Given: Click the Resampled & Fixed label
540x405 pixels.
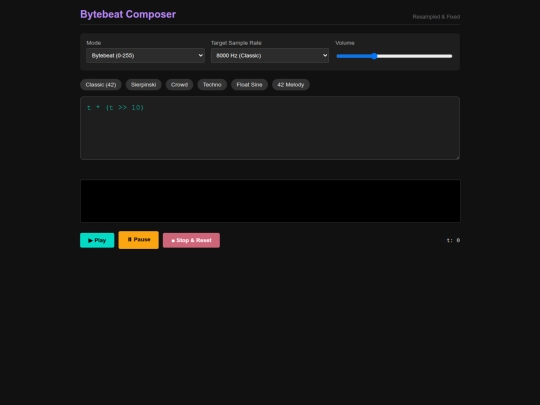Looking at the screenshot, I should [x=436, y=17].
